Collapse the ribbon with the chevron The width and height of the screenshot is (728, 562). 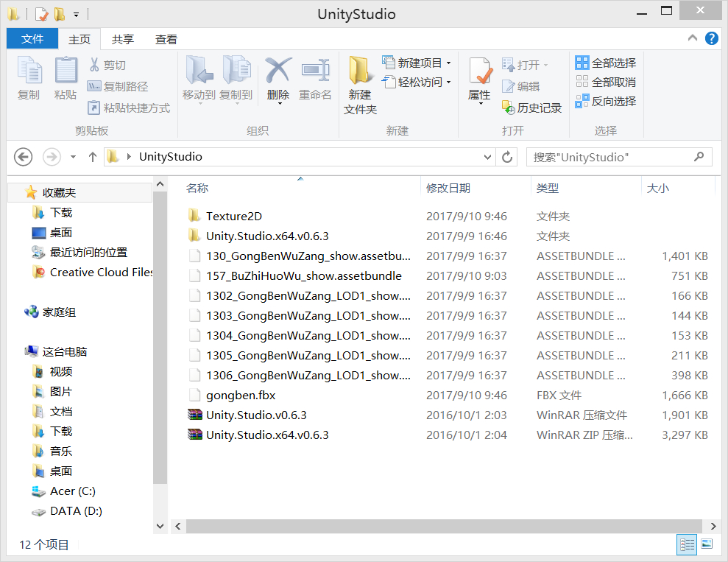point(693,38)
